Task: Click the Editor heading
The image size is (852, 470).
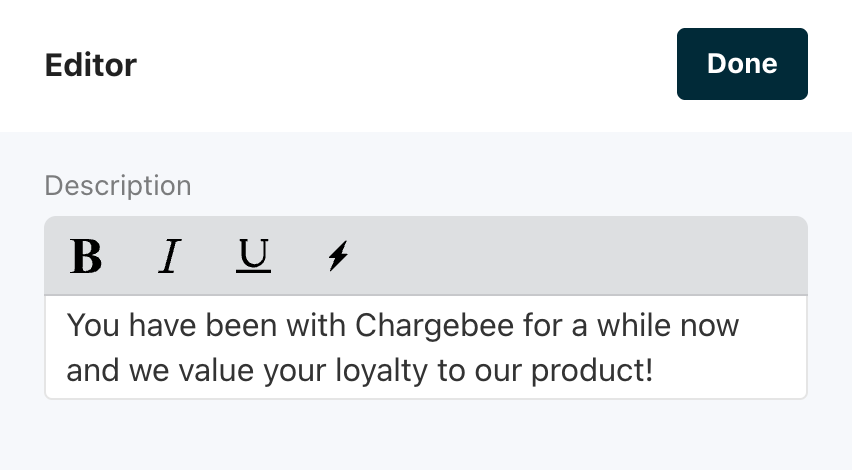Action: point(91,65)
